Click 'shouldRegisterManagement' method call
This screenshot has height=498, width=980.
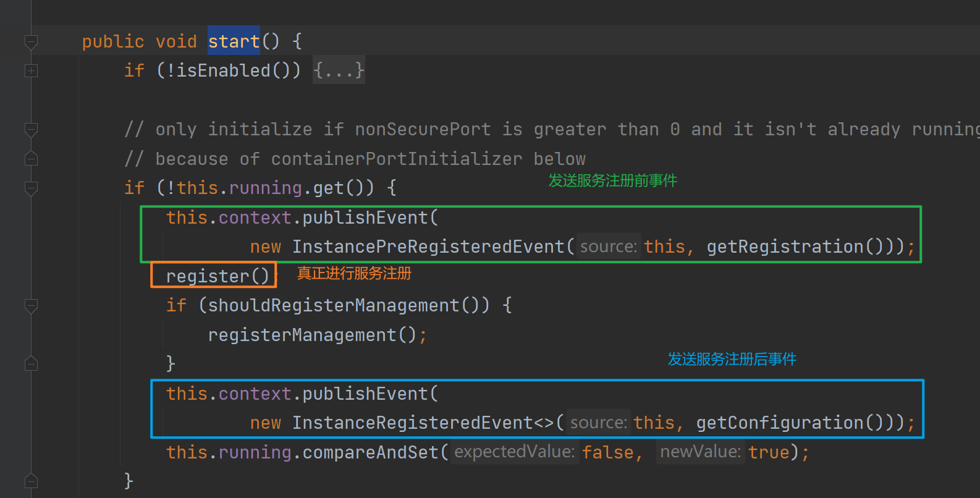pyautogui.click(x=334, y=305)
